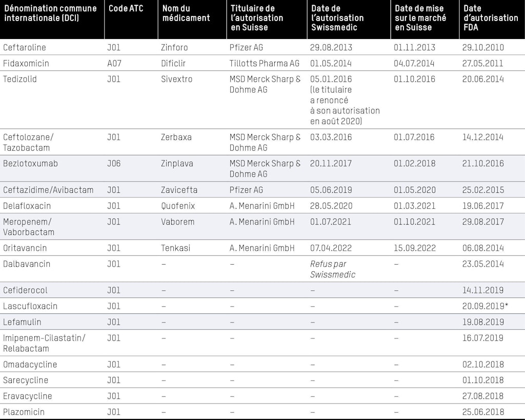Select the Ceftaroline cell
Viewport: 525px width, 420px height.
[25, 48]
